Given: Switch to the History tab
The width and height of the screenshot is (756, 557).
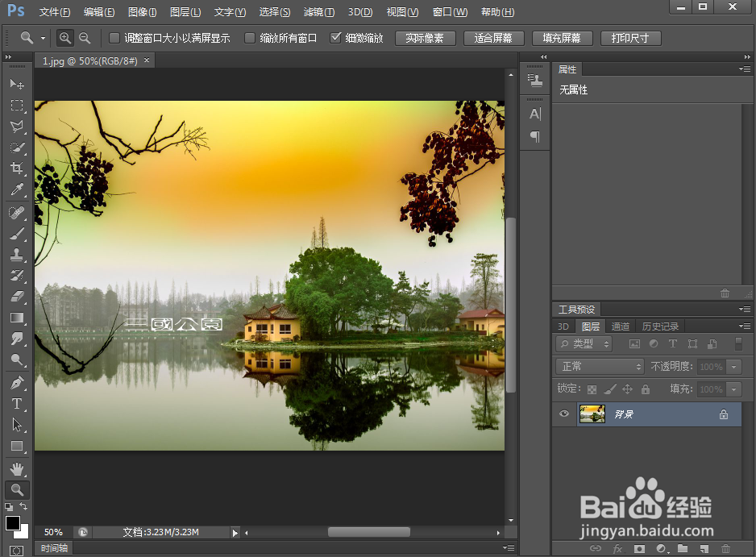Looking at the screenshot, I should [x=660, y=326].
